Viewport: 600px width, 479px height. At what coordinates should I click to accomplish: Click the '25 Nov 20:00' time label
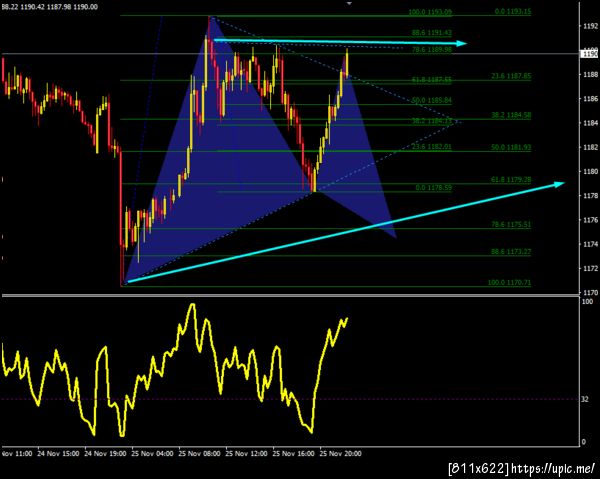point(341,454)
